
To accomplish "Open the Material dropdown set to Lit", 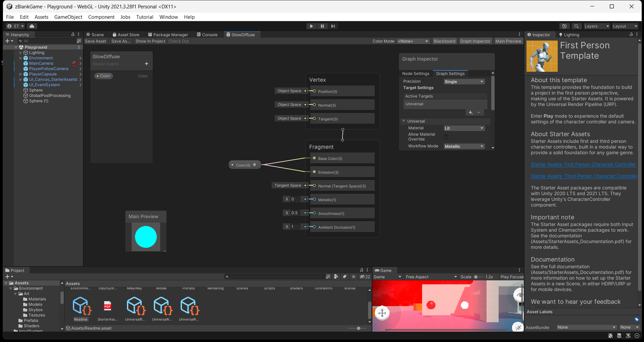I will coord(464,128).
